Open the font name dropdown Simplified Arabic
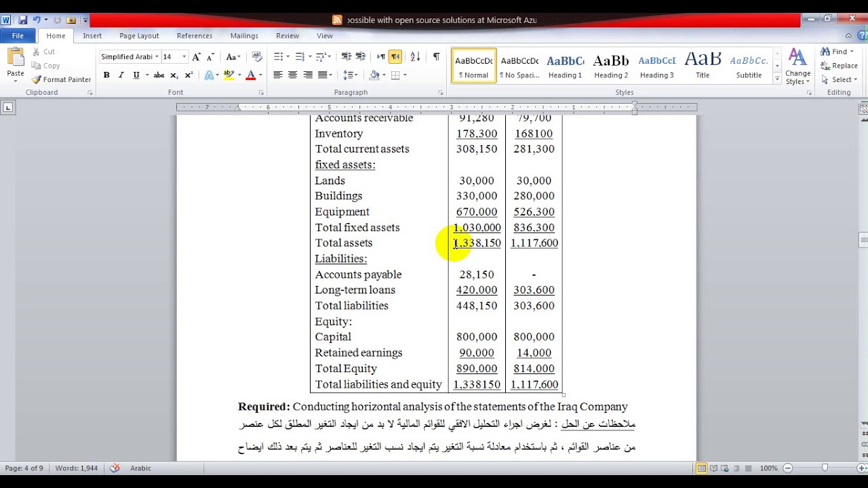Viewport: 868px width, 488px height. point(157,57)
